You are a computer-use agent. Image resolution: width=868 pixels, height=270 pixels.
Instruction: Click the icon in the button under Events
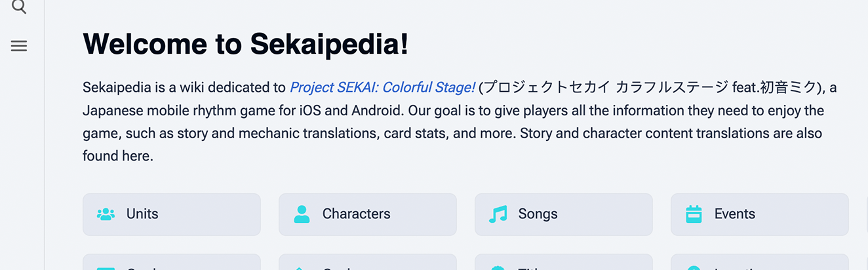(694, 267)
